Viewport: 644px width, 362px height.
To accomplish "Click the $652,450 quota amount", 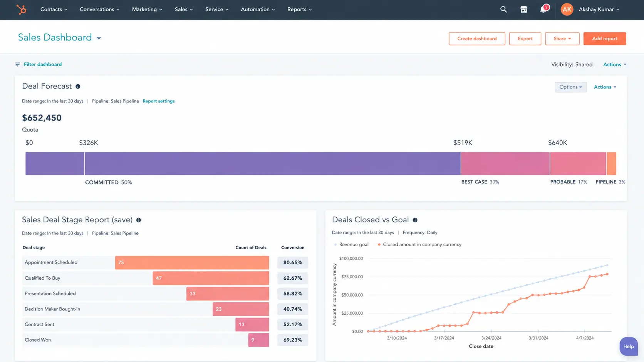I will [x=42, y=118].
